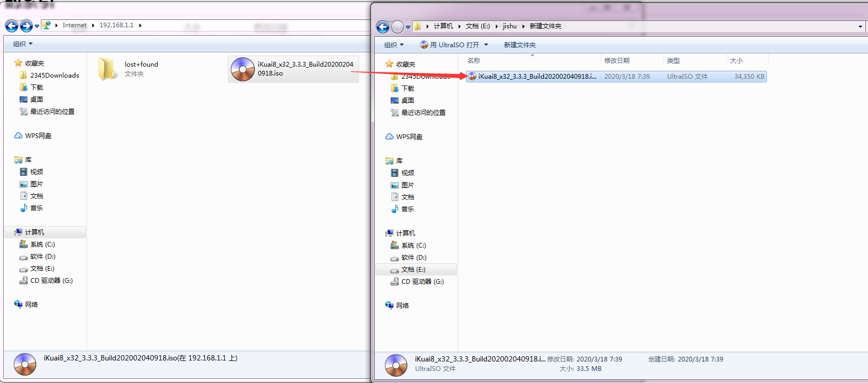
Task: Open the previous locations dropdown in right address bar
Action: [860, 26]
